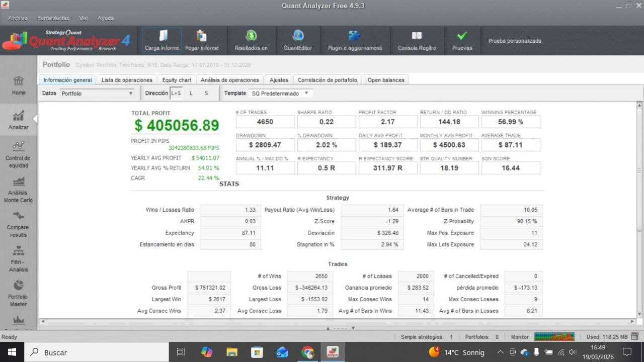This screenshot has width=644, height=362.
Task: Open Análisis Monte Carlo sidebar item
Action: 18,190
